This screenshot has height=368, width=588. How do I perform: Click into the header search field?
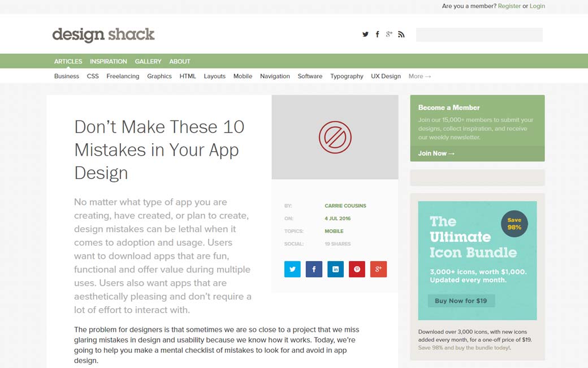[x=479, y=35]
